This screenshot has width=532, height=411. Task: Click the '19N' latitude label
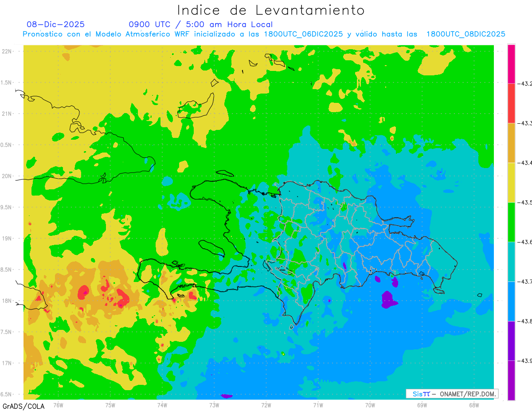[x=7, y=239]
